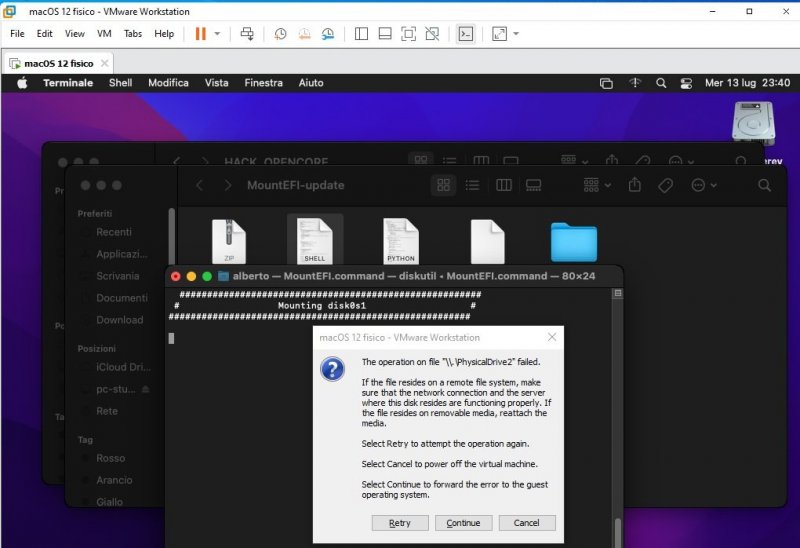The height and width of the screenshot is (548, 800).
Task: Enter full screen mode icon
Action: [x=408, y=33]
